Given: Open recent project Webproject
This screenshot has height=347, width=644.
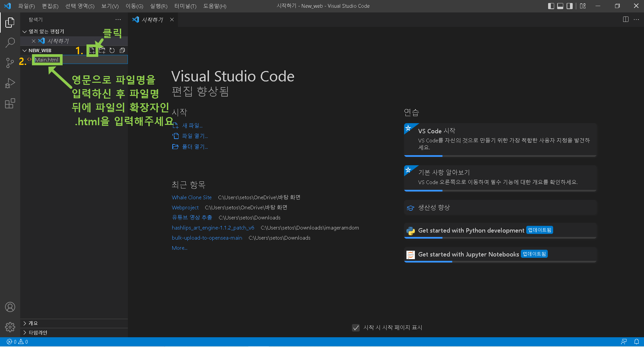Looking at the screenshot, I should tap(185, 208).
